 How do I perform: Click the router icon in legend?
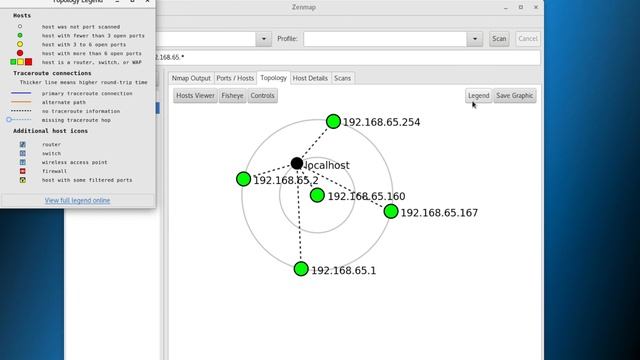click(x=23, y=144)
